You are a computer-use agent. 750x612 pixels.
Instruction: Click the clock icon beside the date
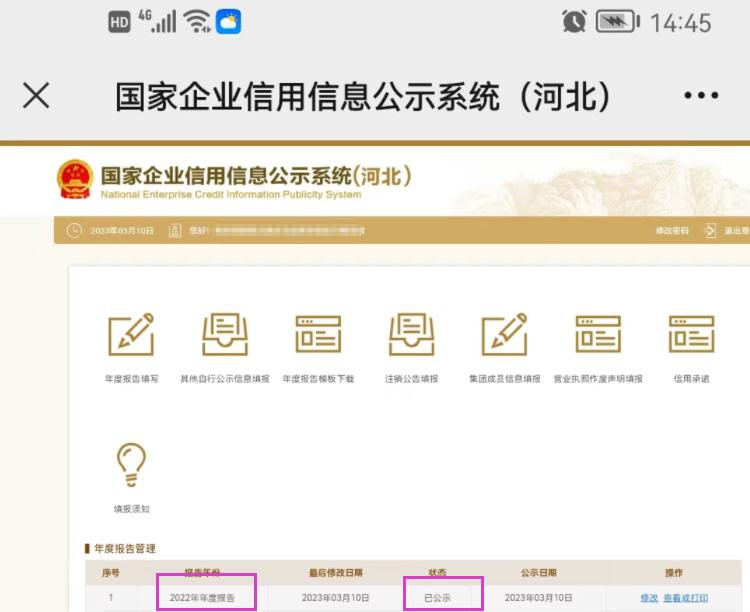[x=74, y=231]
